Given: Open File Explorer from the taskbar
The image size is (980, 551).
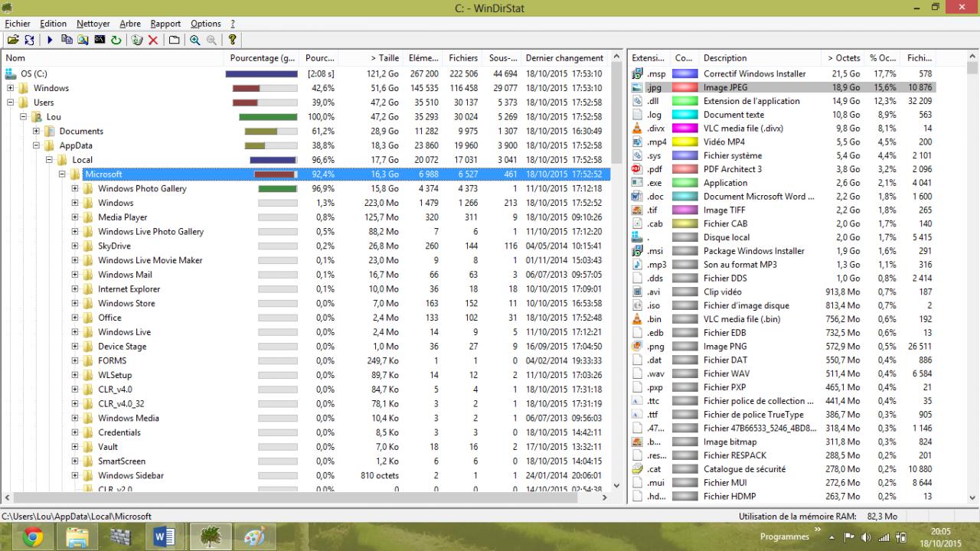Looking at the screenshot, I should click(x=77, y=537).
